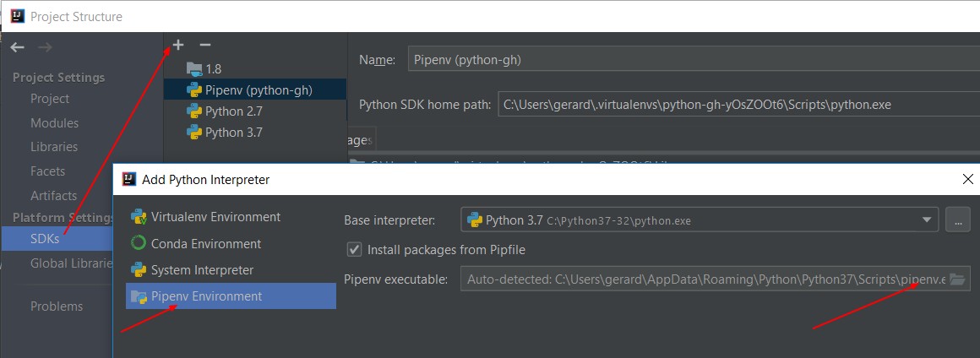
Task: Go back with the left arrow
Action: tap(18, 48)
